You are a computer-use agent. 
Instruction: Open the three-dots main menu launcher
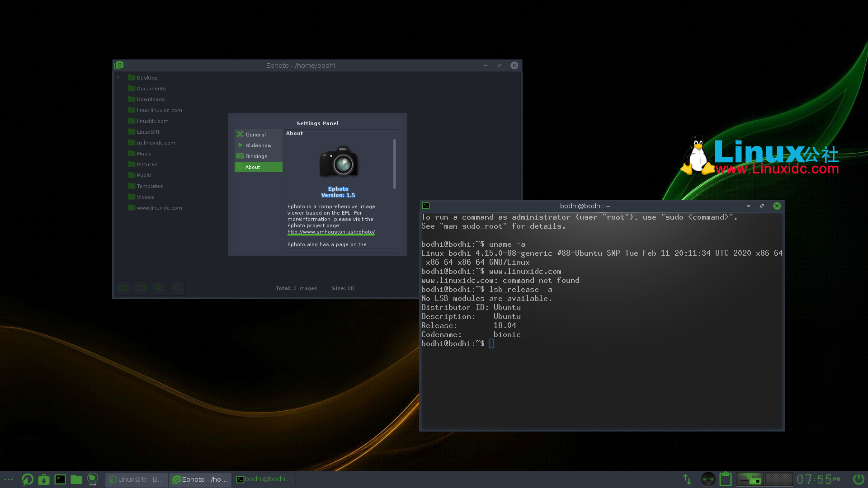click(9, 479)
